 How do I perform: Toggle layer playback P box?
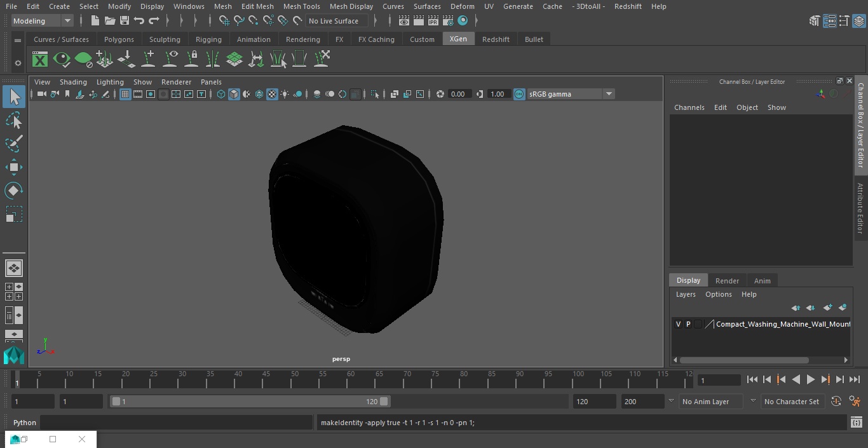[688, 324]
